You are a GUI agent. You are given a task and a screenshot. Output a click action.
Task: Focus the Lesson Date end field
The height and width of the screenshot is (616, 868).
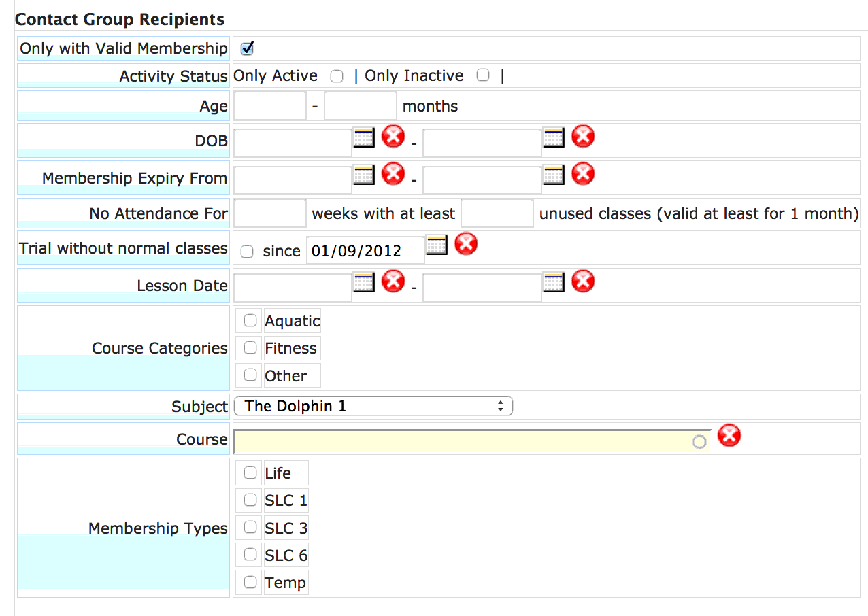pyautogui.click(x=482, y=287)
